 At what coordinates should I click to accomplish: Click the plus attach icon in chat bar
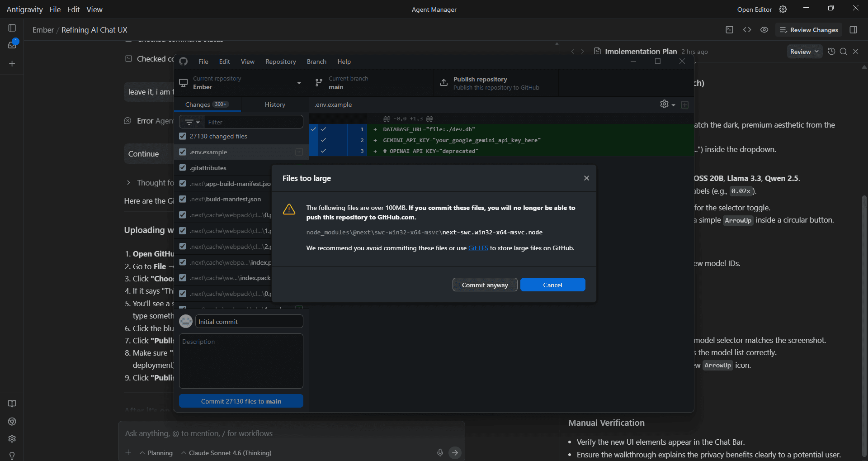point(128,452)
